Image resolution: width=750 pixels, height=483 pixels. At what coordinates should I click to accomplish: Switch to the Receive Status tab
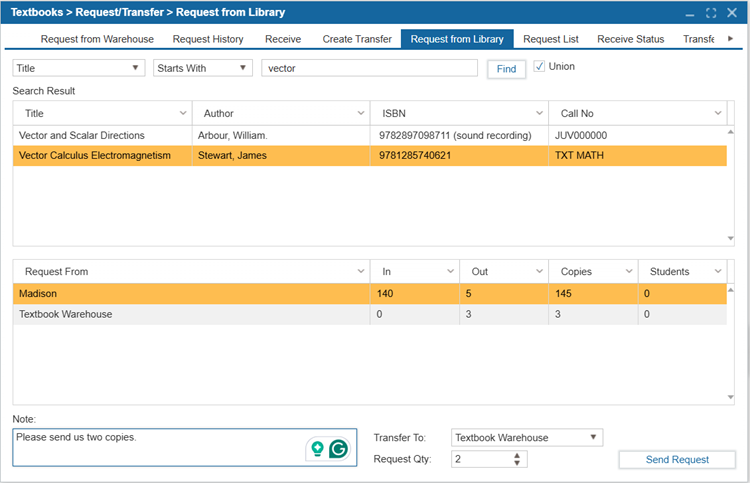[x=630, y=39]
